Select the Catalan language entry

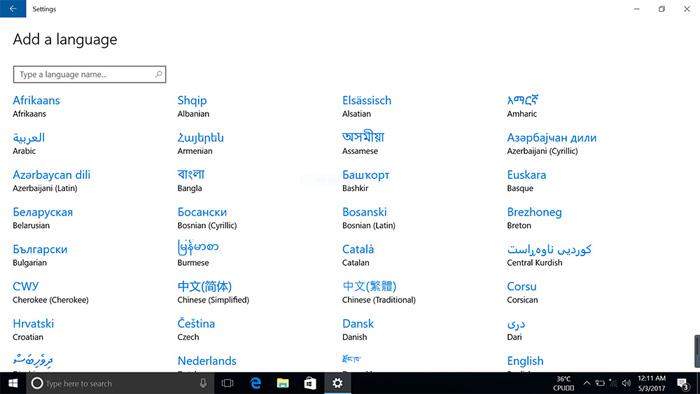coord(358,255)
